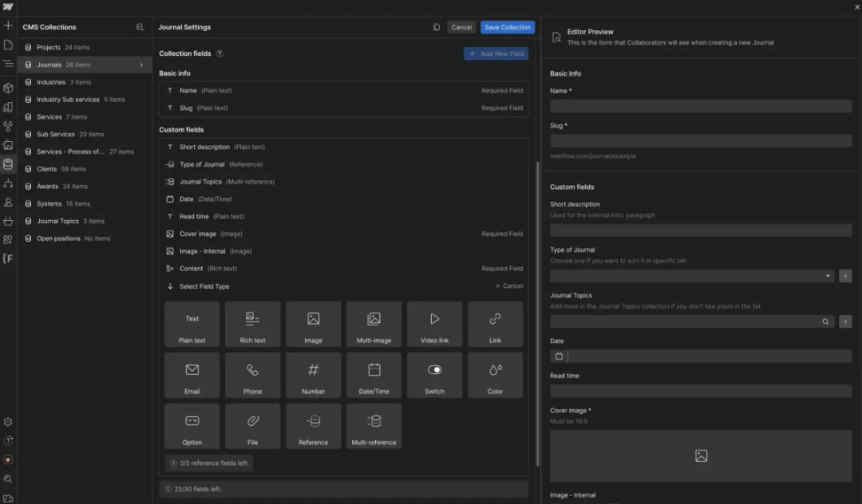Select the Projects collection
This screenshot has width=862, height=504.
pos(48,47)
